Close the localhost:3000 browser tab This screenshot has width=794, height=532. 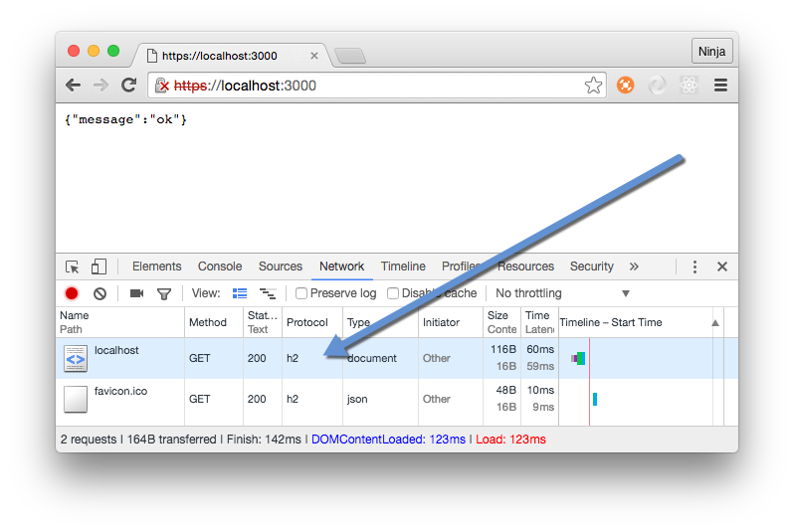[314, 56]
